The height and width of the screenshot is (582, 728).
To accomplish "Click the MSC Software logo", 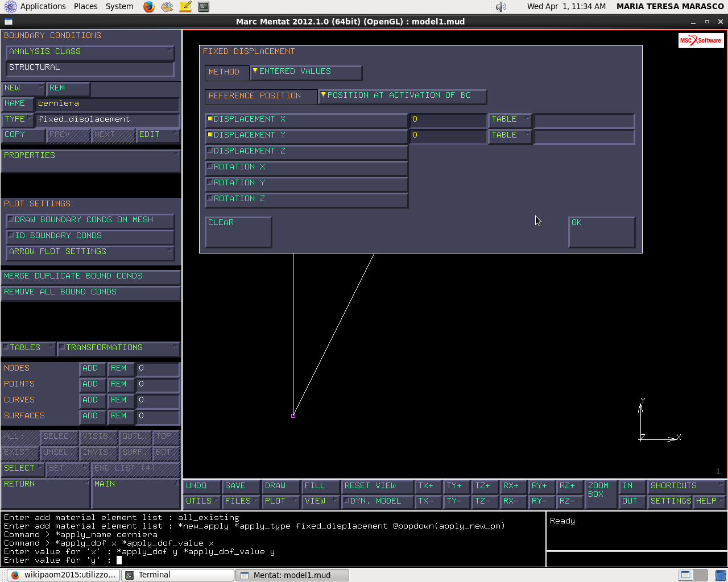I will [701, 40].
